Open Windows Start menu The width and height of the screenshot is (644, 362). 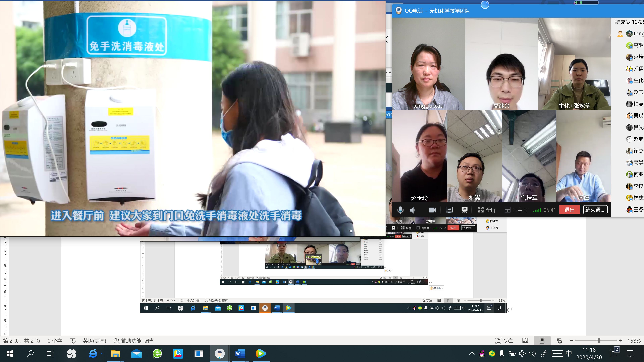coord(10,353)
